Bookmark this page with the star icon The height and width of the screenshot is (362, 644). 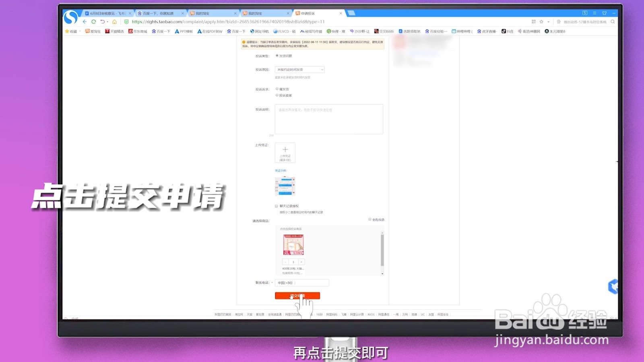click(x=541, y=22)
